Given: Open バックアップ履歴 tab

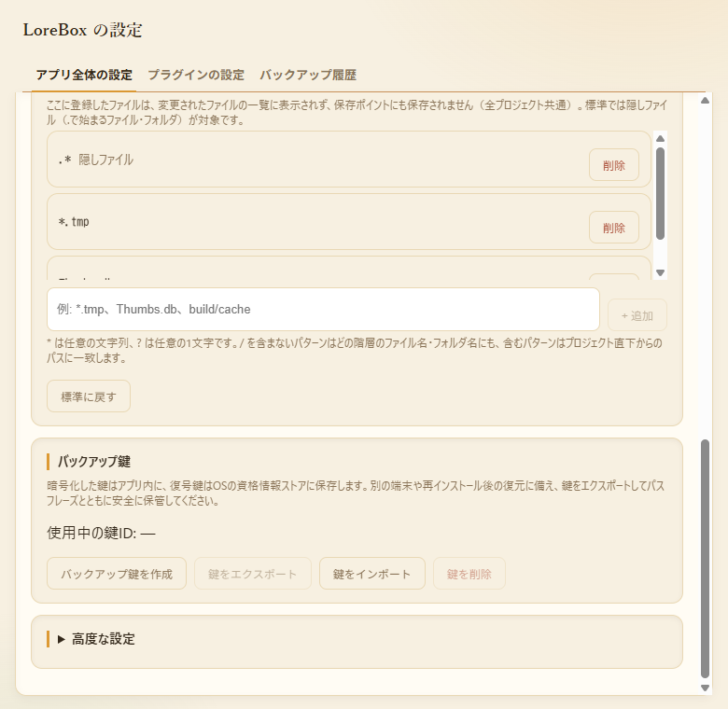Looking at the screenshot, I should 308,76.
